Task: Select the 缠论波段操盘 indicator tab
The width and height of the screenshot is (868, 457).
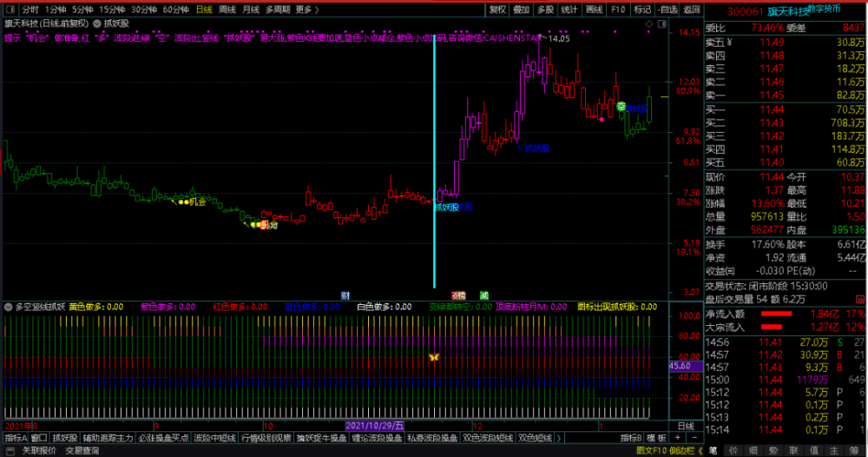Action: click(377, 438)
